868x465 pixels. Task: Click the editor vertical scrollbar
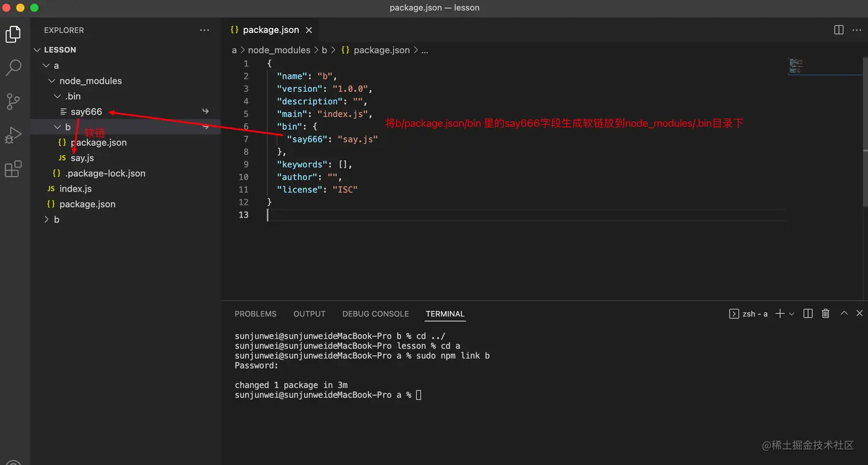point(866,132)
